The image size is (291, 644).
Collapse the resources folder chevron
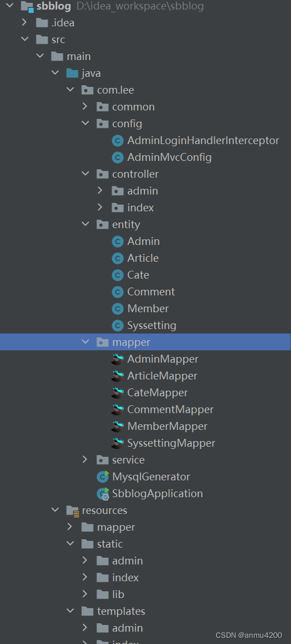[x=55, y=510]
